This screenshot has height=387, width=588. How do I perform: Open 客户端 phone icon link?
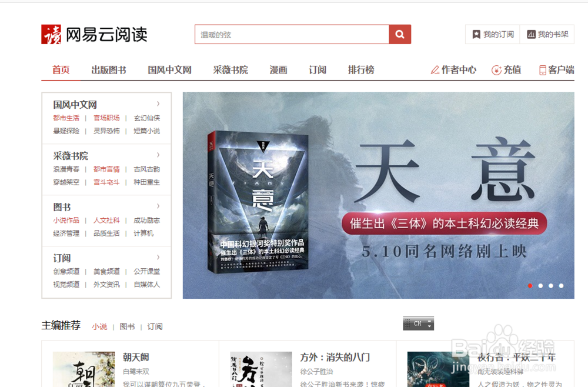tap(556, 70)
